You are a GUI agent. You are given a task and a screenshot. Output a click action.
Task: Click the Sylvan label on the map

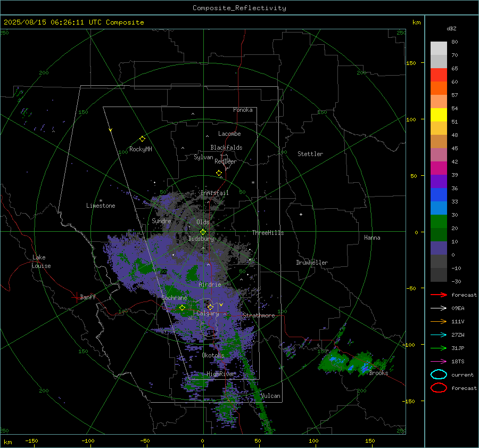pos(203,157)
